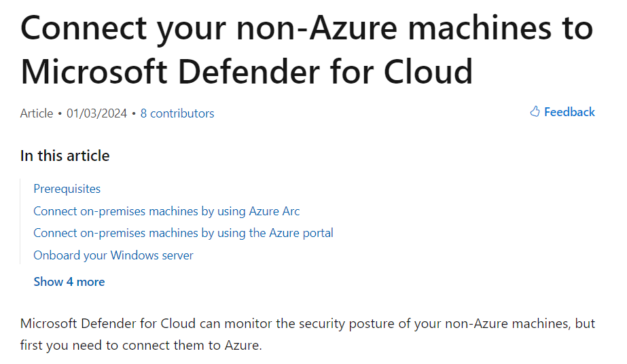Open Connect on-premises machines using Azure Arc
627x364 pixels.
(x=166, y=211)
